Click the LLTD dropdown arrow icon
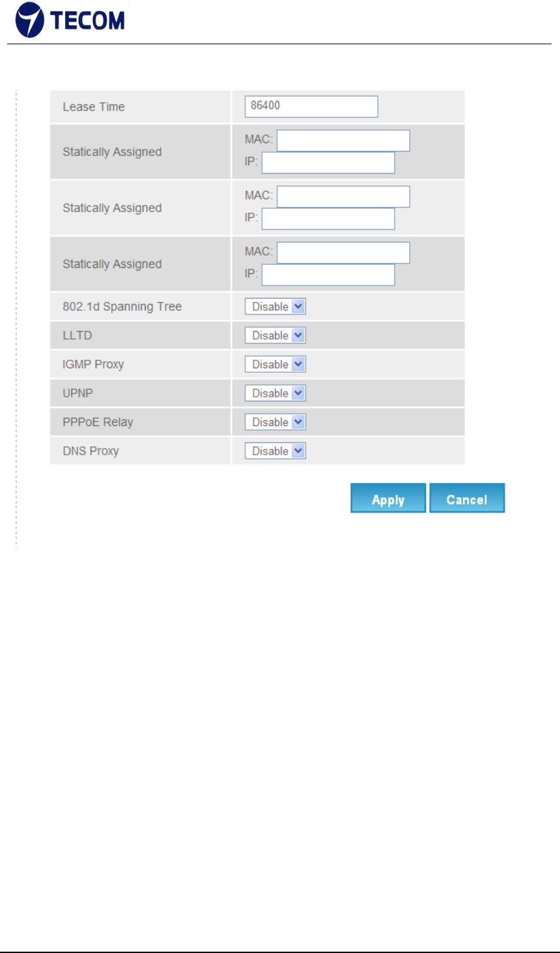 (x=299, y=336)
